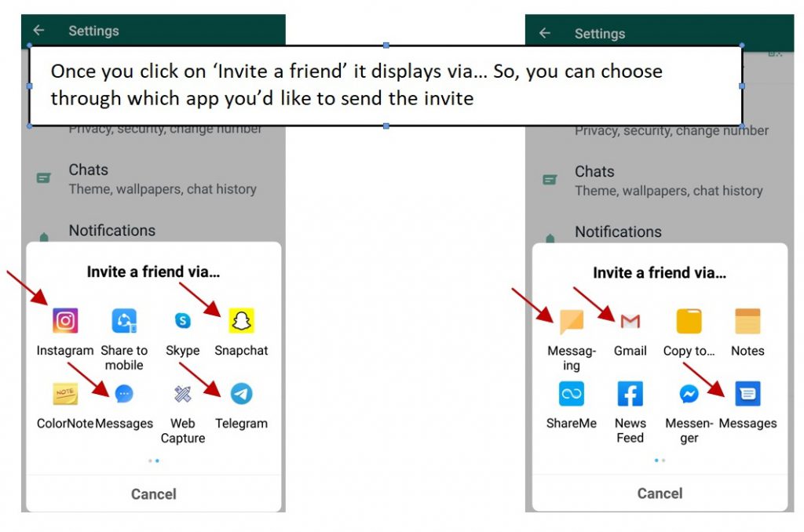The height and width of the screenshot is (532, 804).
Task: Pick the Web Capture icon
Action: pos(183,394)
